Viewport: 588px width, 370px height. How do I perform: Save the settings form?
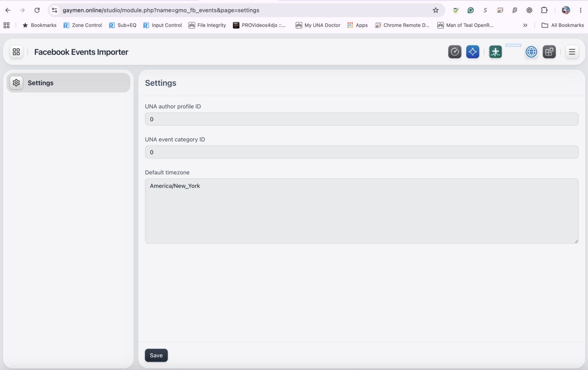click(156, 355)
